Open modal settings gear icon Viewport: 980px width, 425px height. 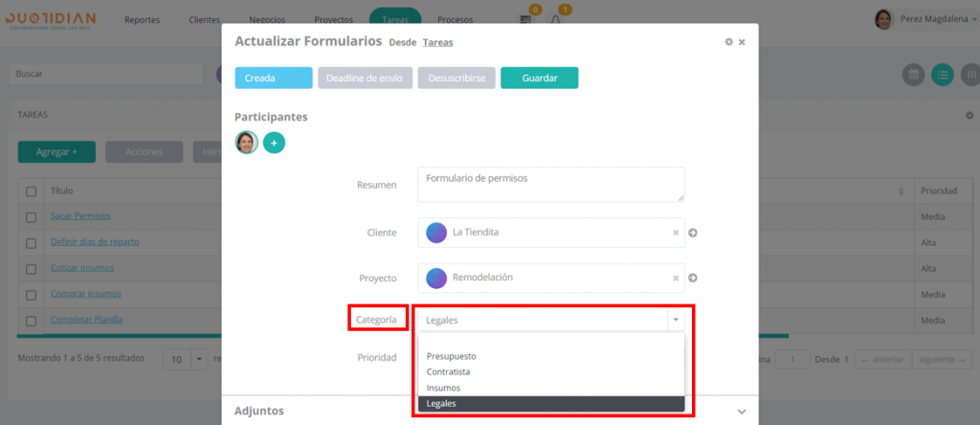[x=728, y=42]
